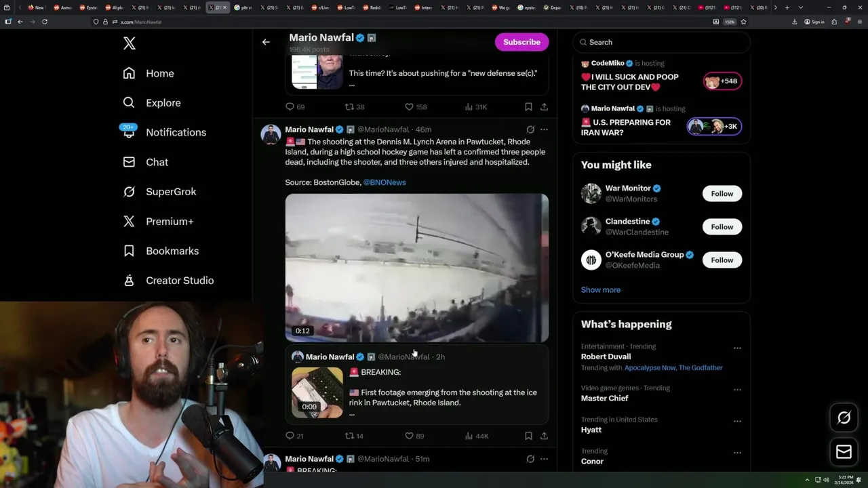
Task: Click the 150% zoom level indicator
Action: pos(730,22)
